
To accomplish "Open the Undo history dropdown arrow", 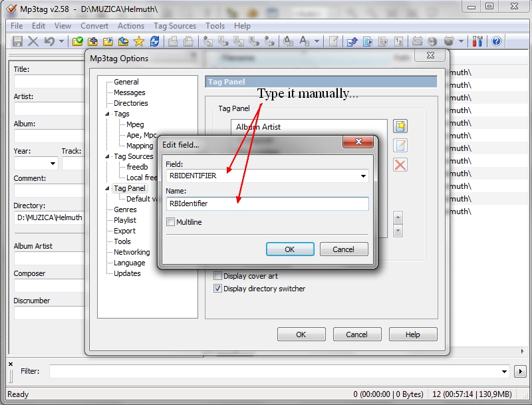I will (x=61, y=41).
